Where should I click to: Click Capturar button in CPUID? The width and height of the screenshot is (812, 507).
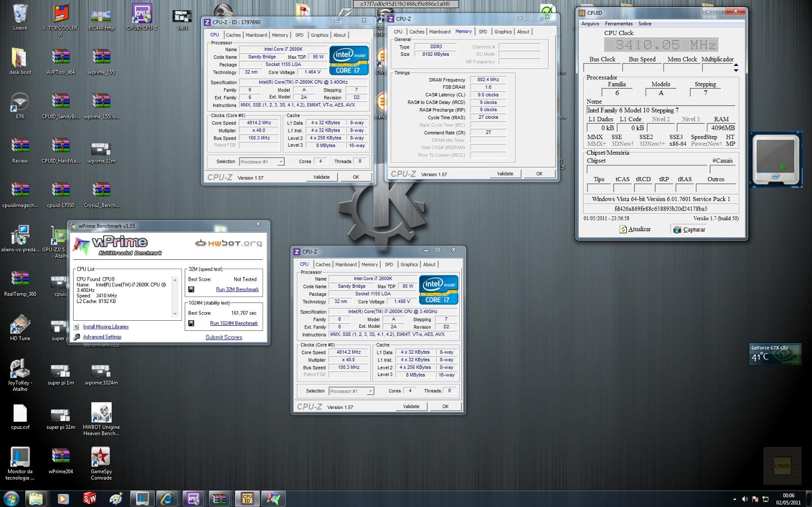(x=689, y=229)
